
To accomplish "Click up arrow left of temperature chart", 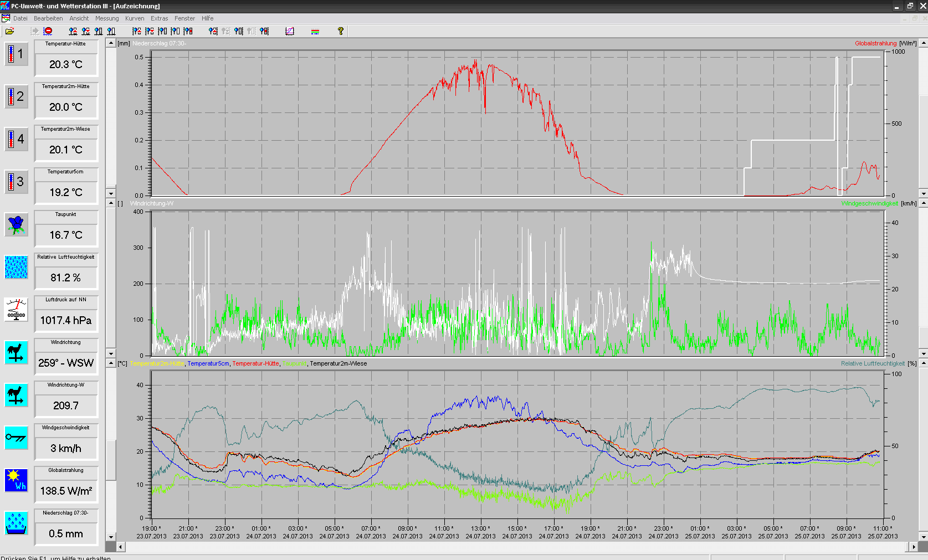I will tap(111, 363).
